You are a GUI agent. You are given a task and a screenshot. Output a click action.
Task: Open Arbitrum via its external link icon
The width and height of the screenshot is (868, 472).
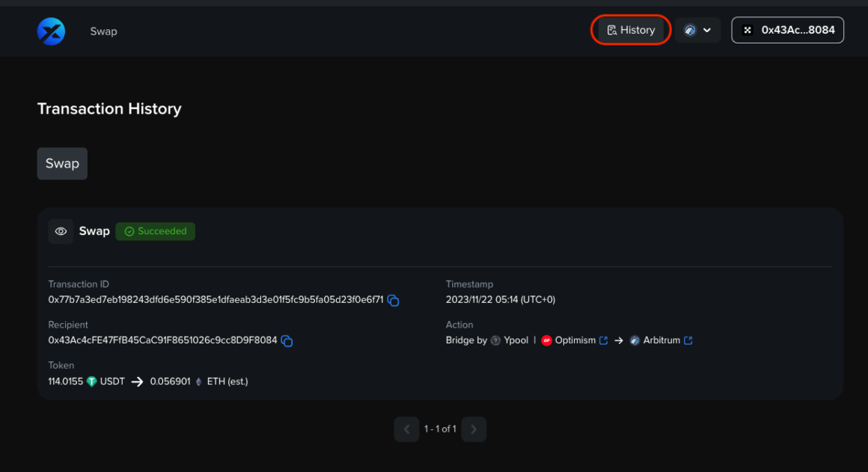(x=688, y=340)
